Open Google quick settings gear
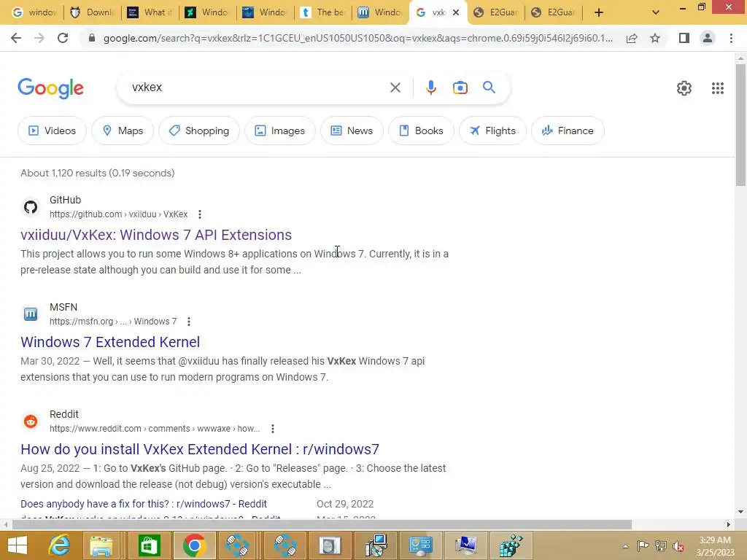747x560 pixels. pyautogui.click(x=684, y=88)
